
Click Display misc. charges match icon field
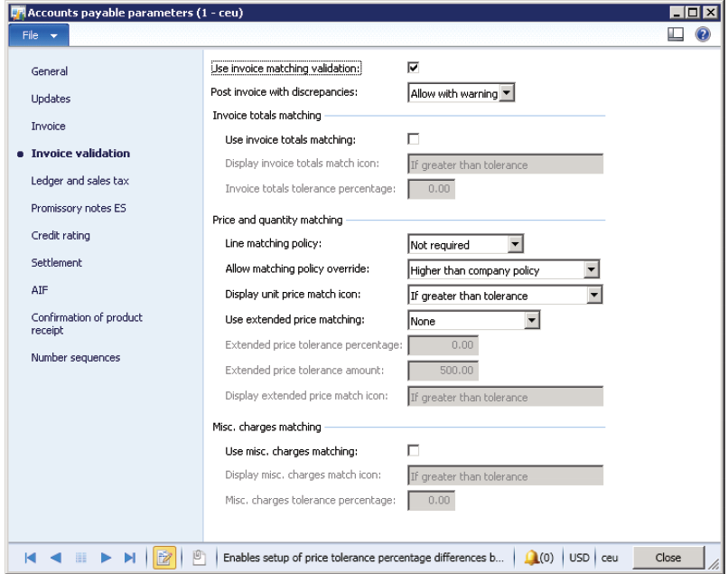click(506, 475)
